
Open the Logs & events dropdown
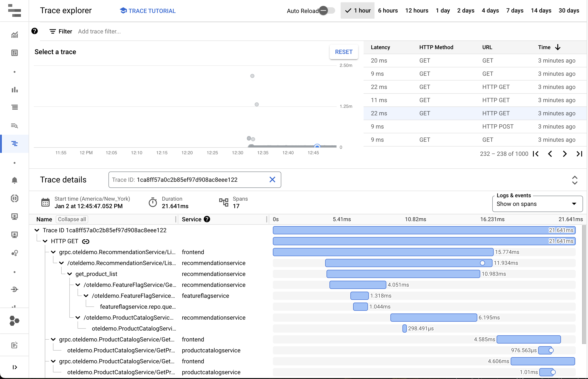tap(537, 204)
